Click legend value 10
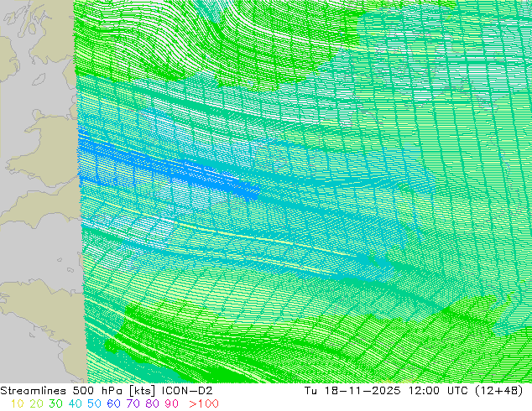 click(18, 403)
